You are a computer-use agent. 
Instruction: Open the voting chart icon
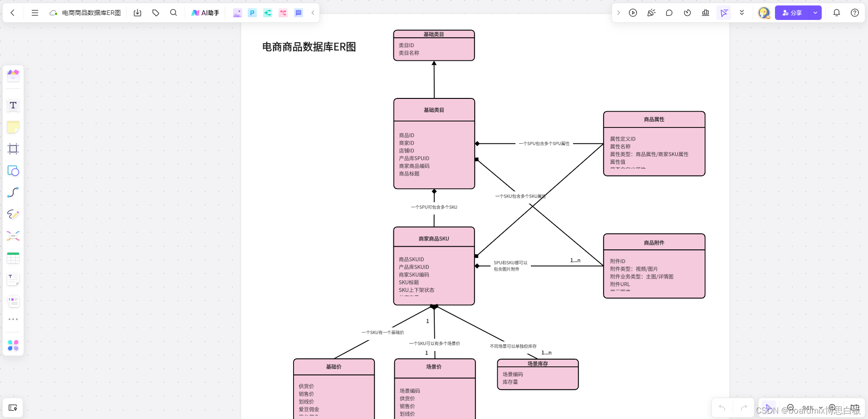(x=706, y=13)
